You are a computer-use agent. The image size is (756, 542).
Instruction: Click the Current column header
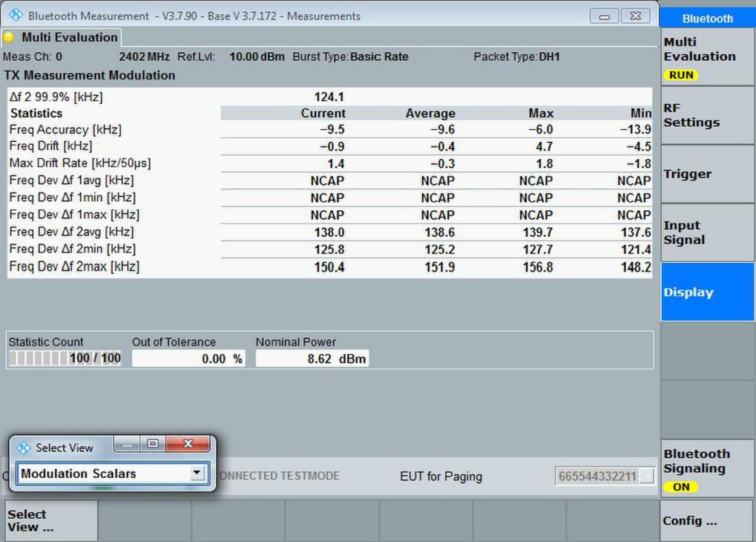point(323,113)
